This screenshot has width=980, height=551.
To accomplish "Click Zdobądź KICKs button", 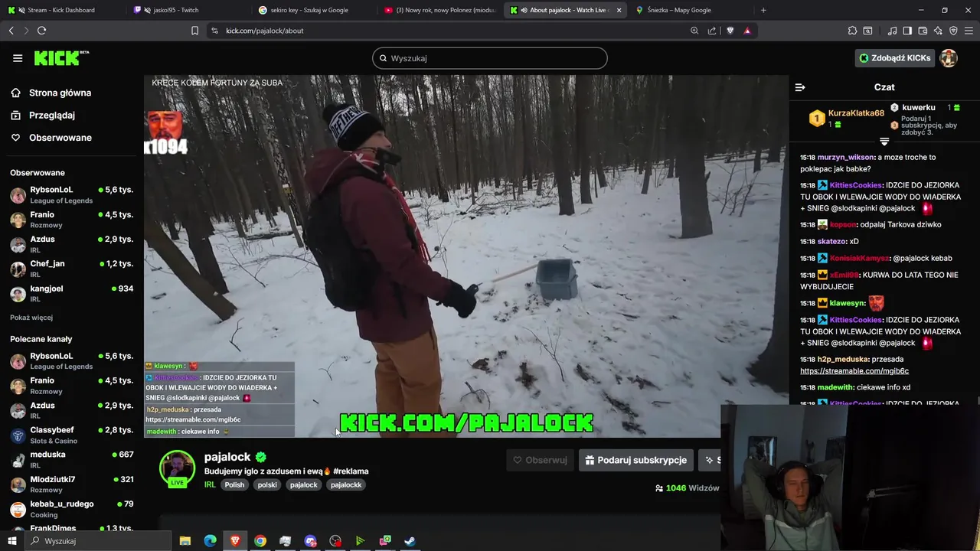I will pos(895,58).
